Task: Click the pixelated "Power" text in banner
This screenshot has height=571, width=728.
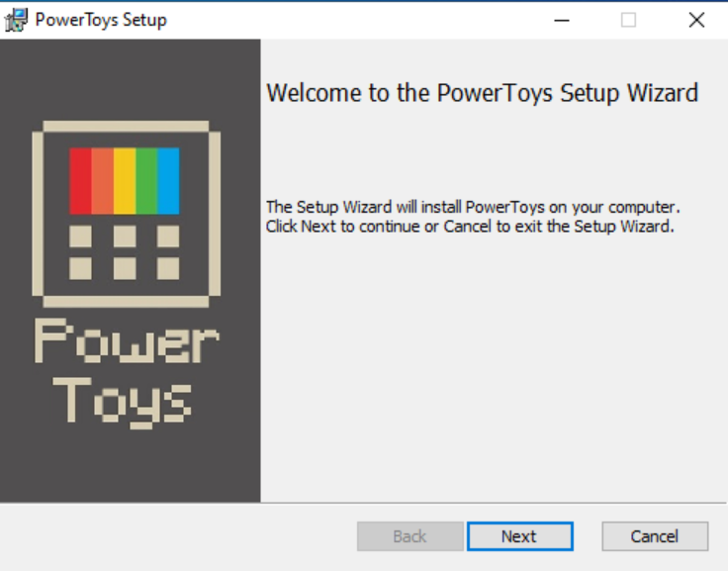Action: pos(126,342)
